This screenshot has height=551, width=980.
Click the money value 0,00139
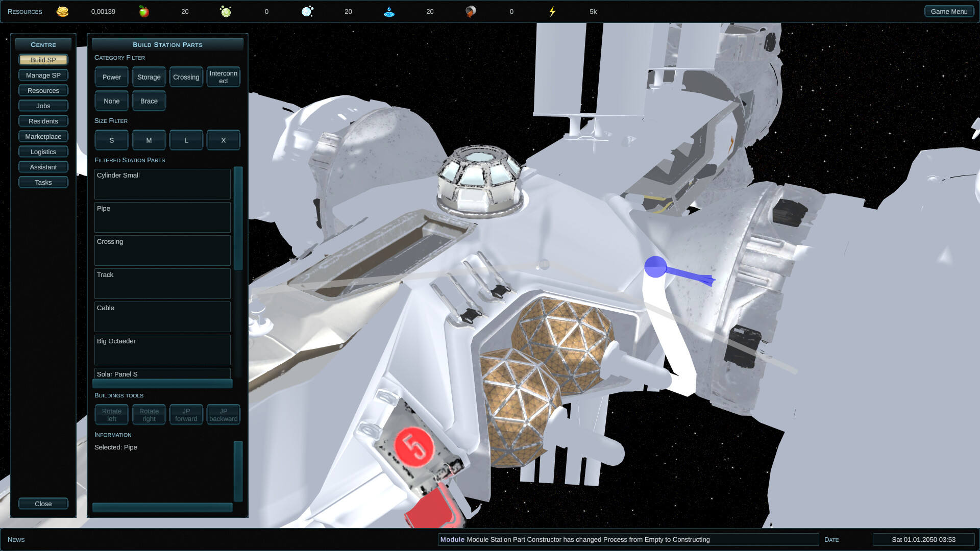[x=103, y=12]
